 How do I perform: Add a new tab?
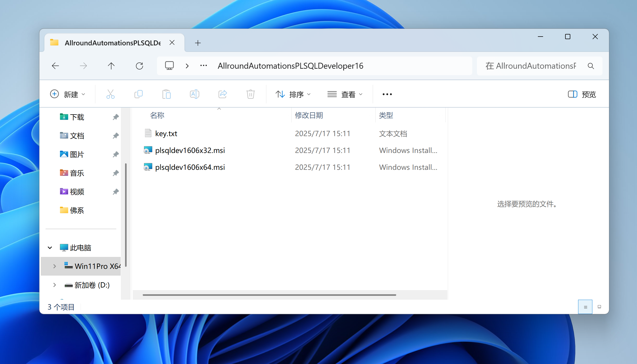[x=198, y=43]
